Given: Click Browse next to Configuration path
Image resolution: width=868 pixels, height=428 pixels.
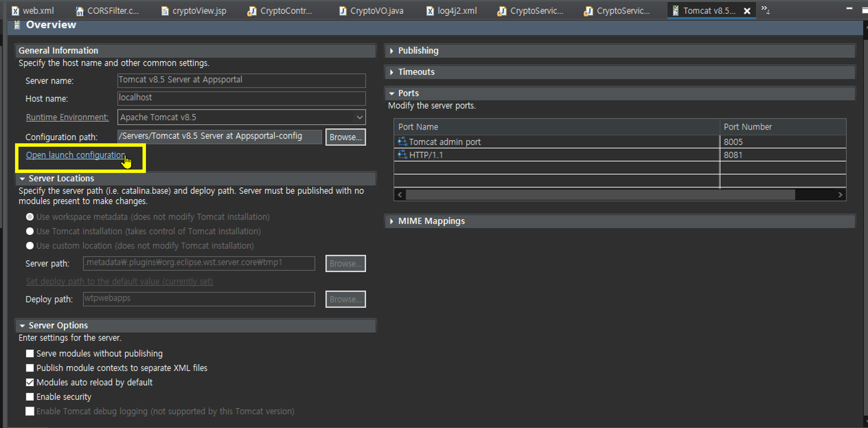Looking at the screenshot, I should [346, 137].
